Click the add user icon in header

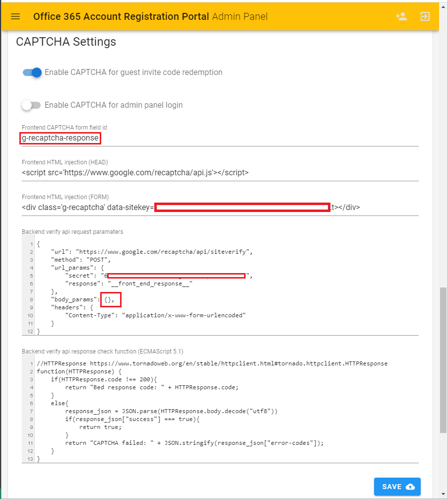(401, 16)
